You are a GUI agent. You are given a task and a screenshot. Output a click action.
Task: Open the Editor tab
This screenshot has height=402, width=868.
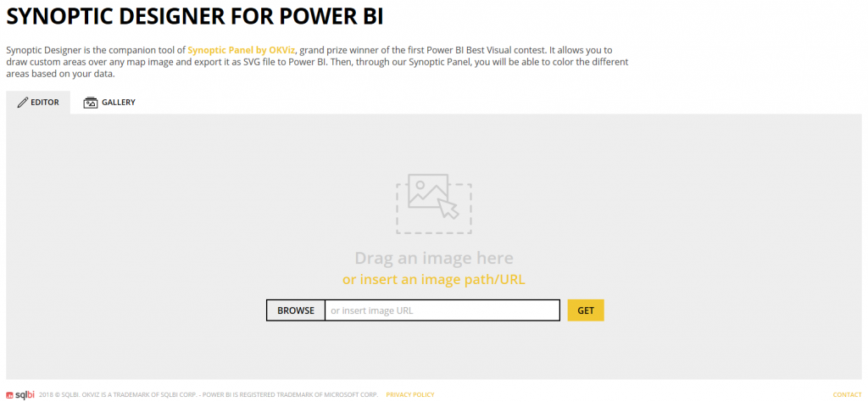(x=38, y=103)
